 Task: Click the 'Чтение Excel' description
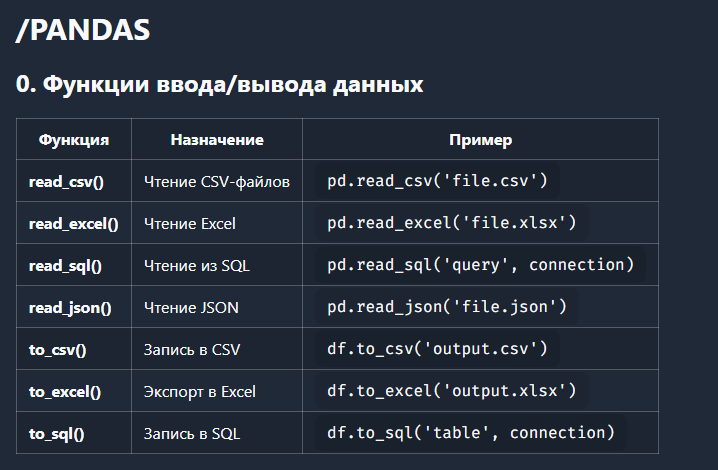pyautogui.click(x=190, y=224)
